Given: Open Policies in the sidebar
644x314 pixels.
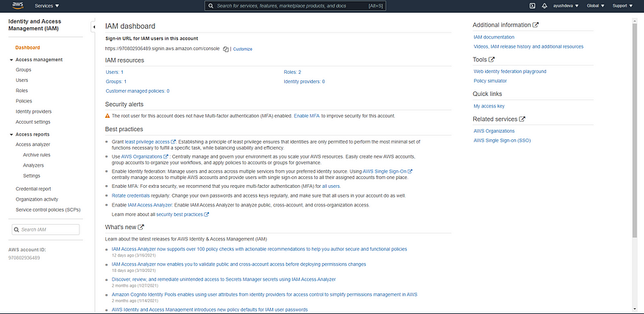Looking at the screenshot, I should point(24,101).
